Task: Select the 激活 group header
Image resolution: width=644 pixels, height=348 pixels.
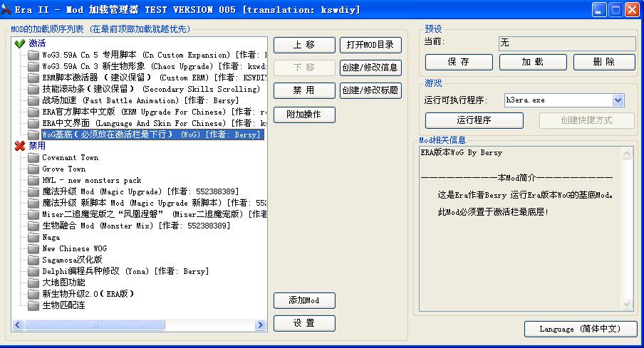Action: [37, 43]
